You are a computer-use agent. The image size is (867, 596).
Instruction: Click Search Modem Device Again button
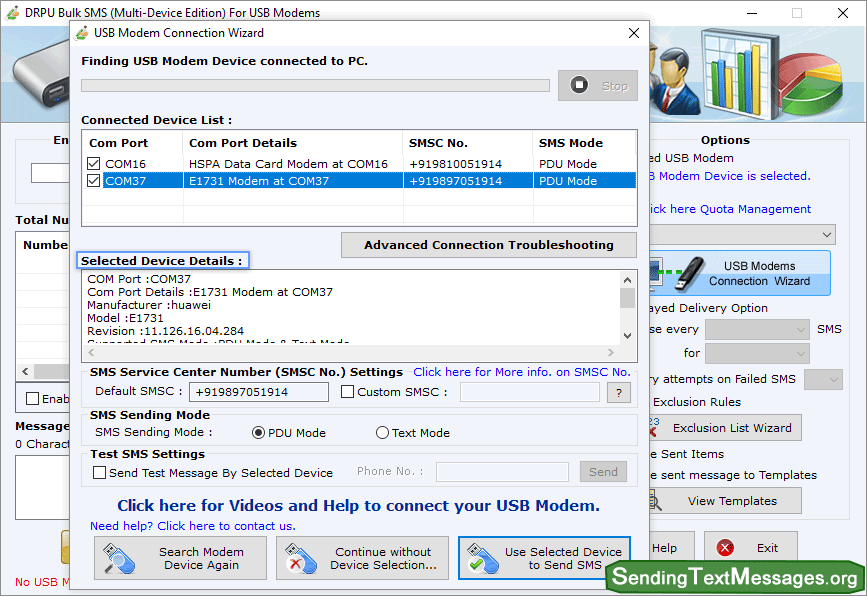click(x=180, y=558)
